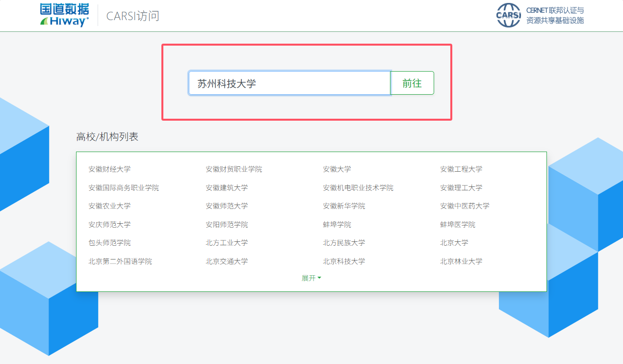Select 安徽财经大学 from the list

tap(109, 169)
